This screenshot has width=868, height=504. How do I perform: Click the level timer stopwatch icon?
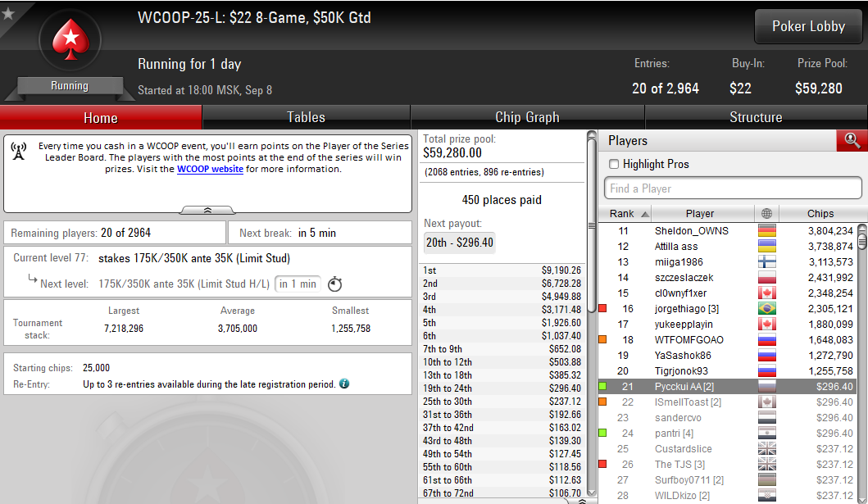pos(335,284)
